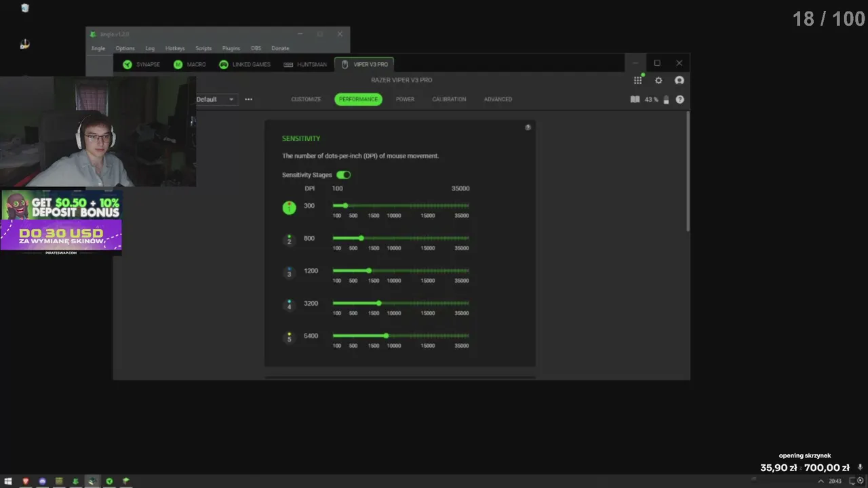The height and width of the screenshot is (488, 868).
Task: Switch to the Macro tab
Action: pyautogui.click(x=189, y=64)
